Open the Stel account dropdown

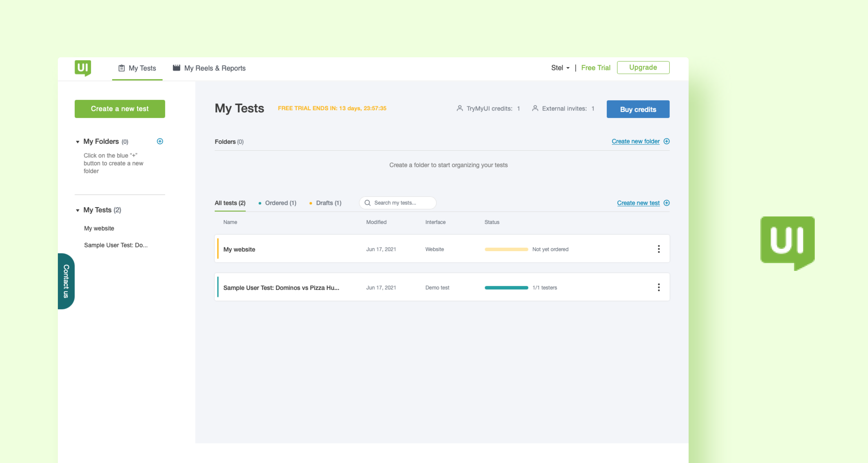click(x=560, y=68)
